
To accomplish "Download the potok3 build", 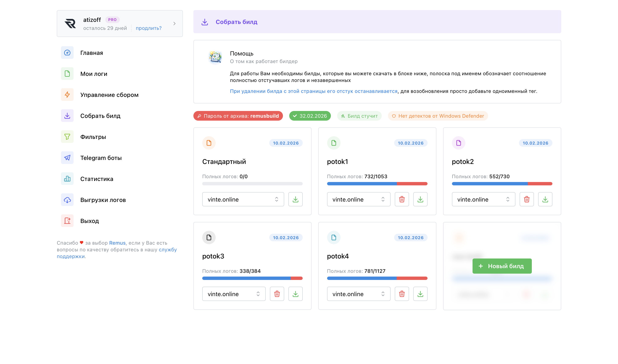I will [295, 294].
